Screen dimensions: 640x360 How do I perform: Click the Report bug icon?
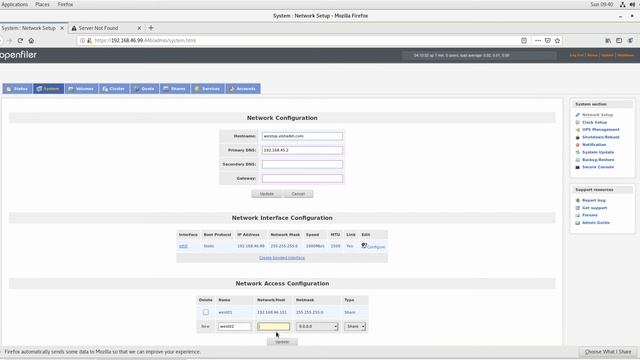[x=578, y=200]
